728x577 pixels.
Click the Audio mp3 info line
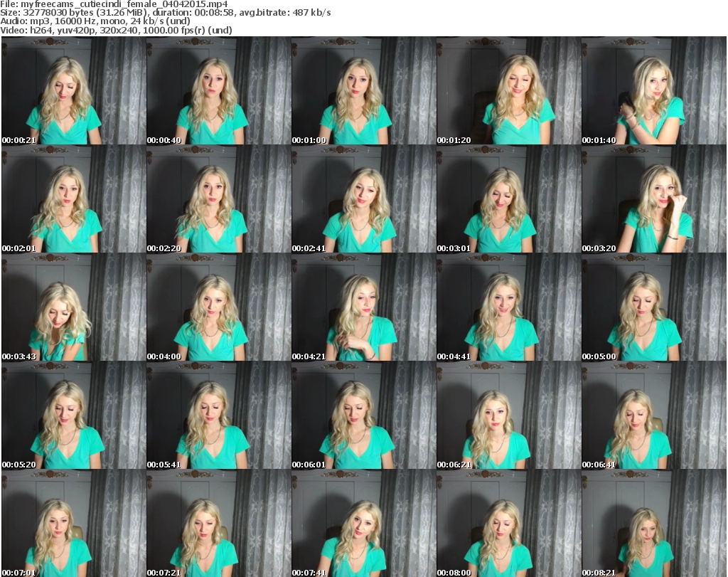pos(95,21)
